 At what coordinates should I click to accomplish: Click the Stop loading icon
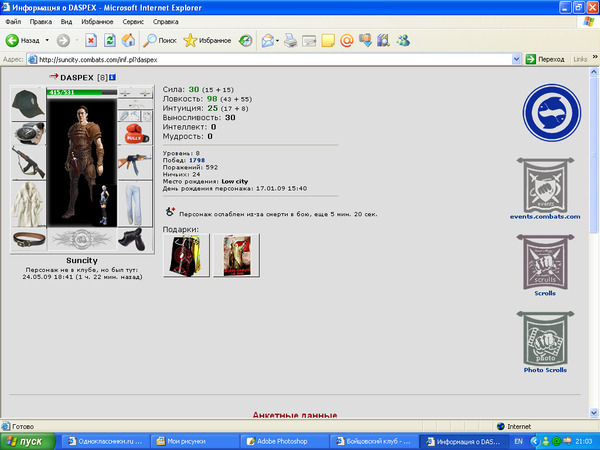click(x=91, y=40)
